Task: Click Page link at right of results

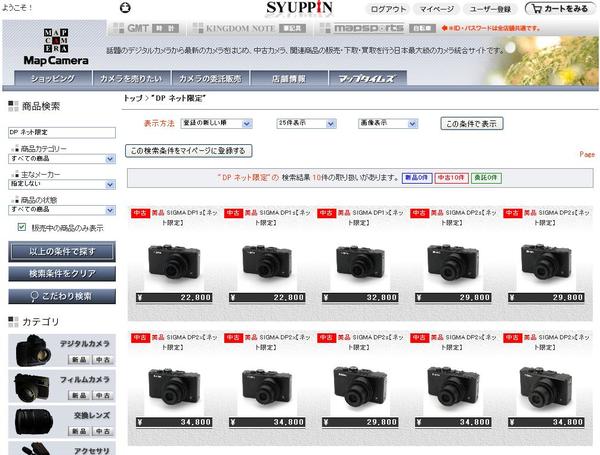Action: click(587, 154)
